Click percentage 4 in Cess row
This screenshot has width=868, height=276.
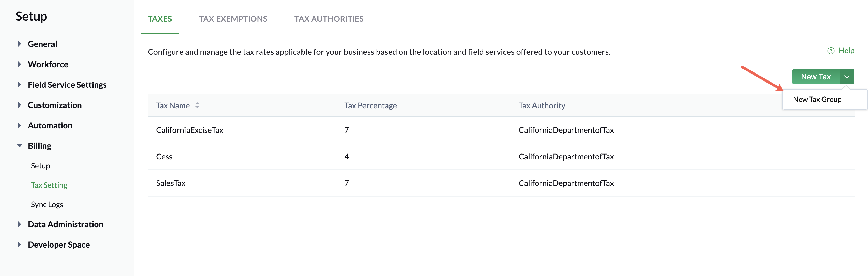[x=347, y=157]
